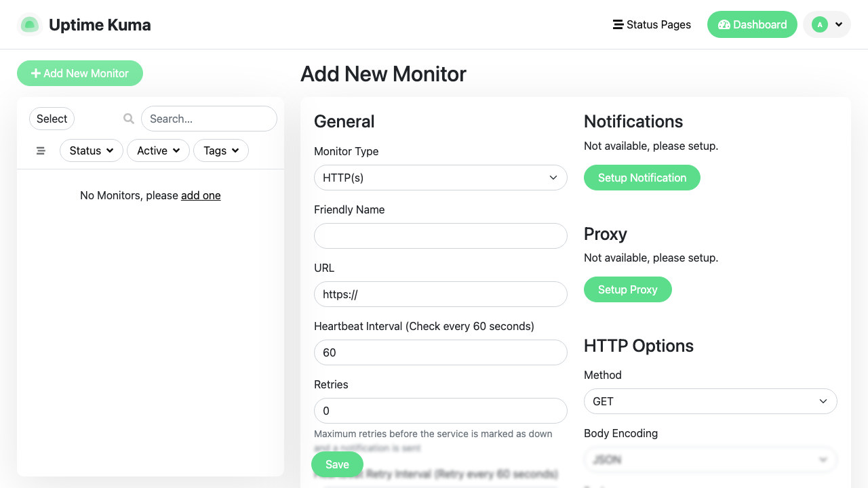Image resolution: width=868 pixels, height=488 pixels.
Task: Open the Monitor Type dropdown
Action: [x=441, y=178]
